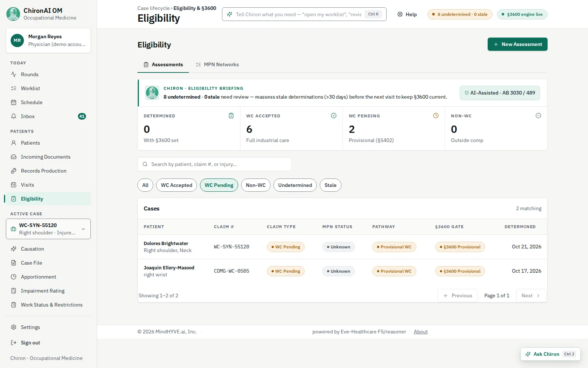Click the ChironAI OM logo
The height and width of the screenshot is (368, 588).
click(x=13, y=14)
